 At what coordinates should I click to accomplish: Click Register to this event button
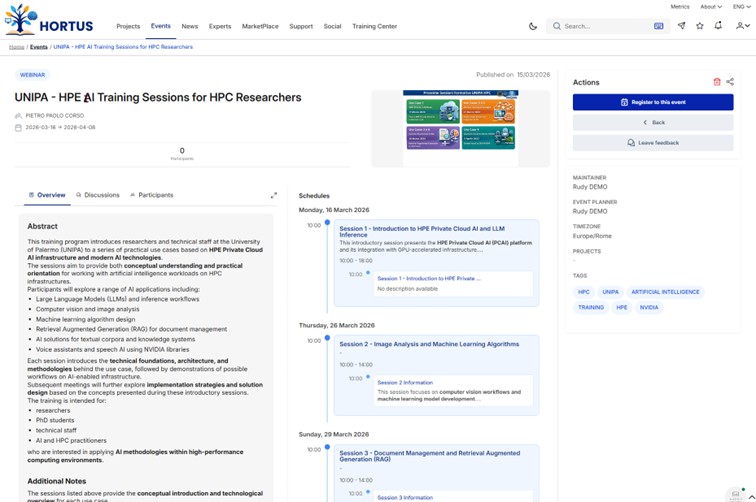653,102
